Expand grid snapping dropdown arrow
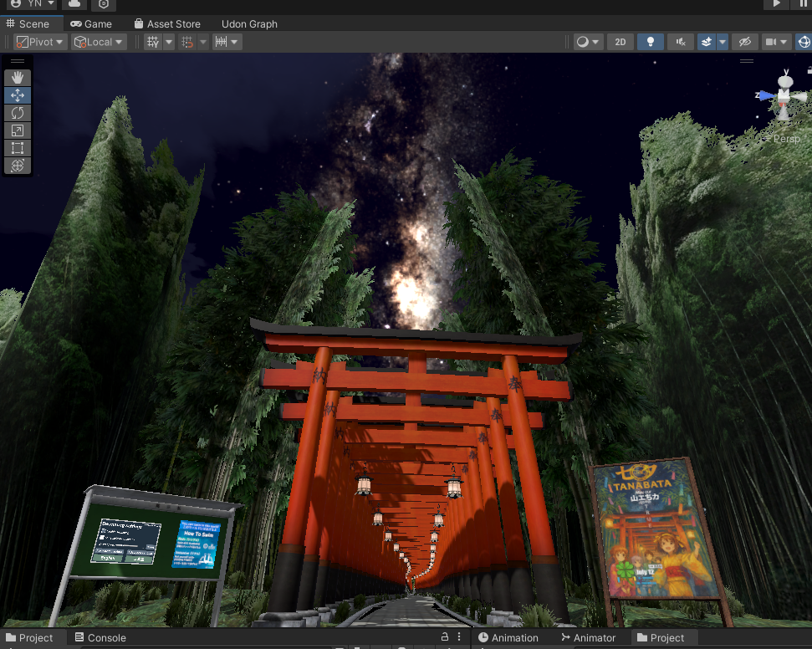812x649 pixels. pyautogui.click(x=169, y=42)
